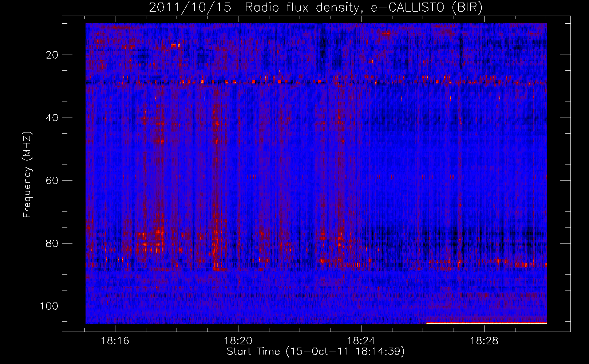Screen dimensions: 589x364
Task: Click the 18:16 time tick label
Action: [115, 341]
